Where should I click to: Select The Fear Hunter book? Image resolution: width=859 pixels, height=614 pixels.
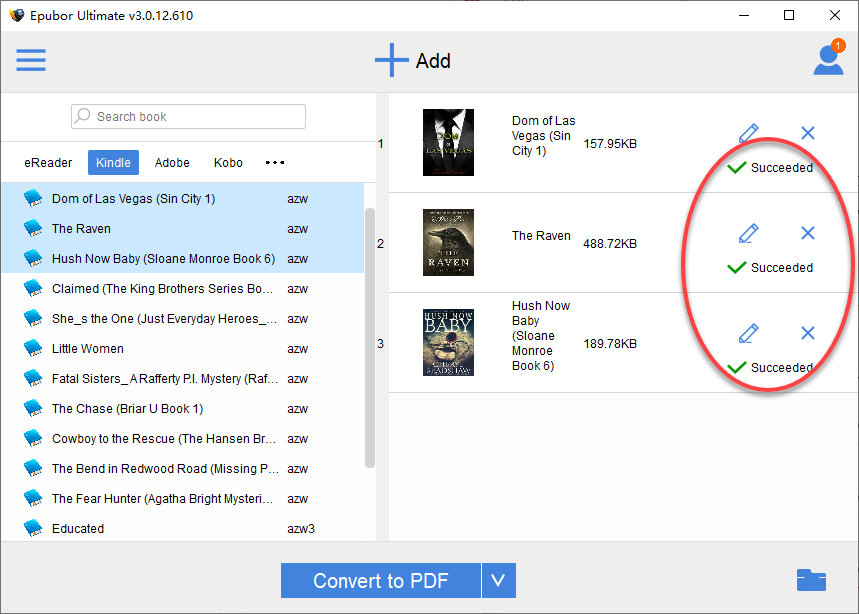click(x=182, y=499)
